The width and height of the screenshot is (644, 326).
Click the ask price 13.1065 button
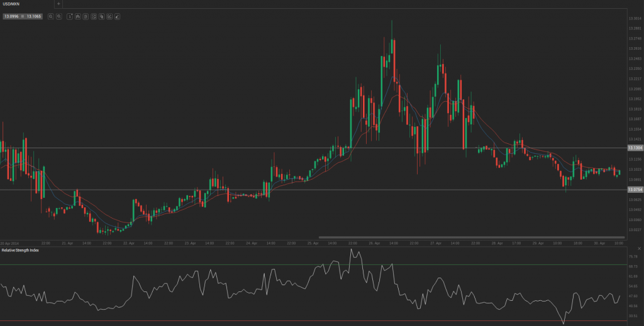pyautogui.click(x=33, y=16)
